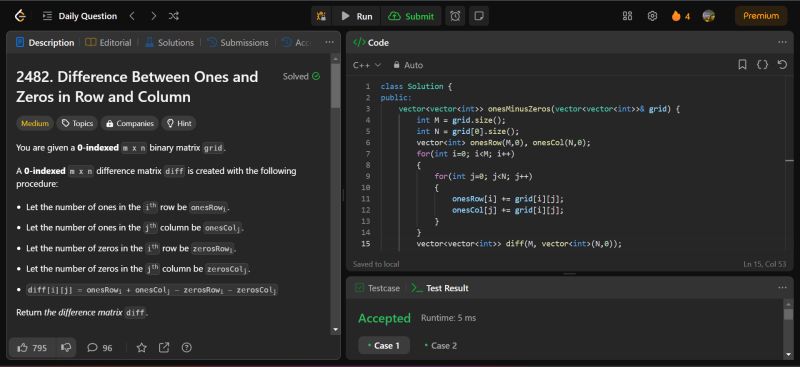This screenshot has height=367, width=800.
Task: Click scroll down arrow of description panel
Action: [x=335, y=330]
